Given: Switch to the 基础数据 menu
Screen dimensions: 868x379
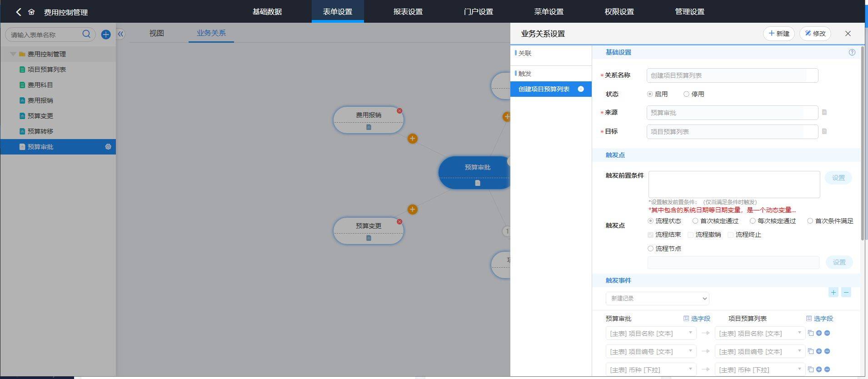Looking at the screenshot, I should tap(267, 12).
